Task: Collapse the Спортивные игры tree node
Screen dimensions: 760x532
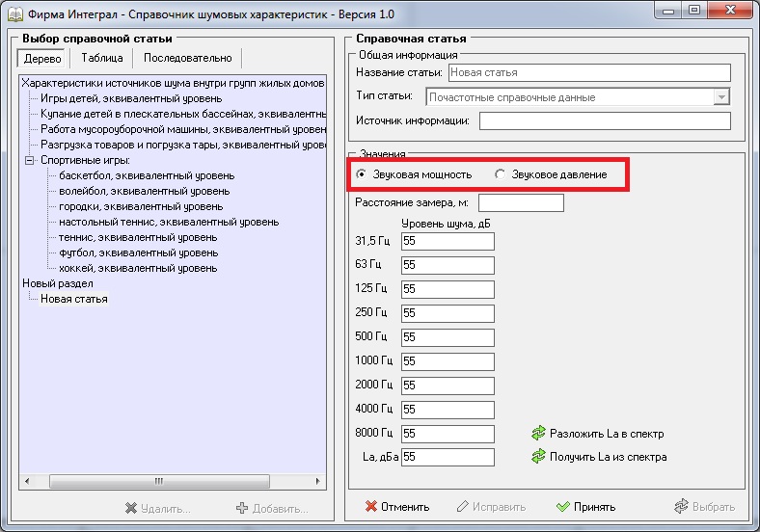Action: point(29,160)
